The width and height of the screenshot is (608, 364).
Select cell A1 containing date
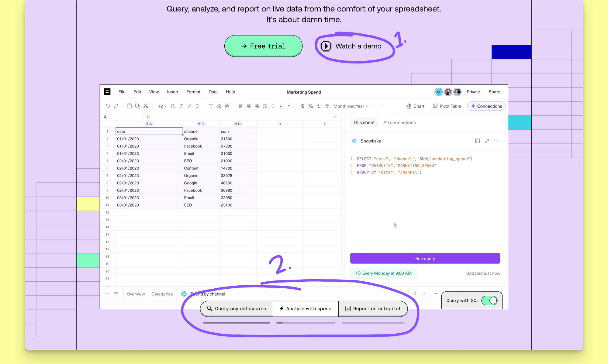click(149, 131)
